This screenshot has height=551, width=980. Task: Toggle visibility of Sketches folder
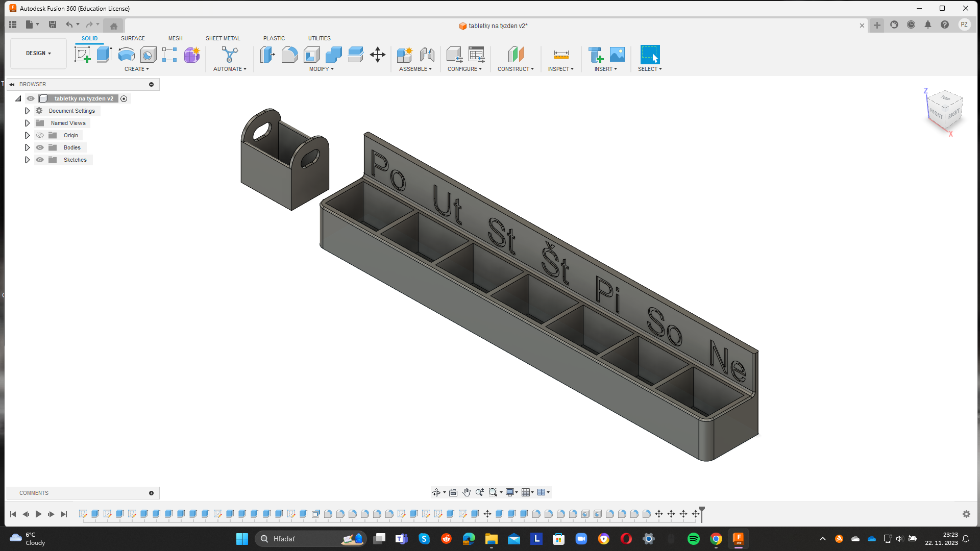pyautogui.click(x=40, y=160)
